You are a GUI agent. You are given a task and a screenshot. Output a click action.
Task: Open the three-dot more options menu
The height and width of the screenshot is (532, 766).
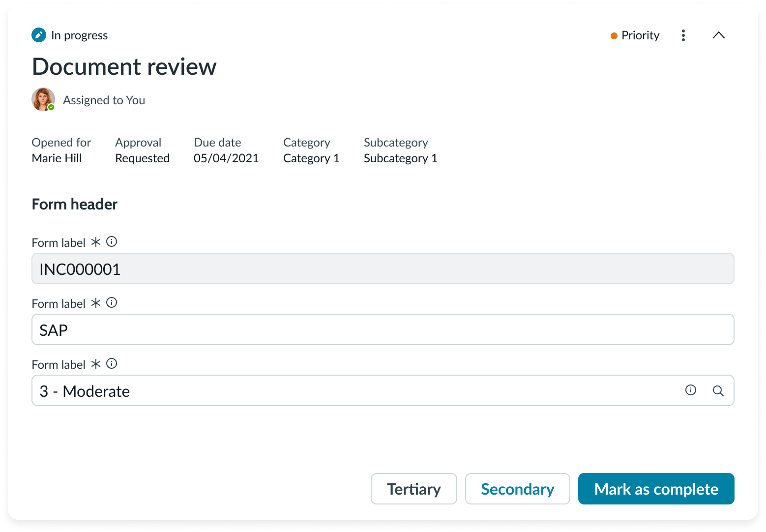click(x=683, y=35)
